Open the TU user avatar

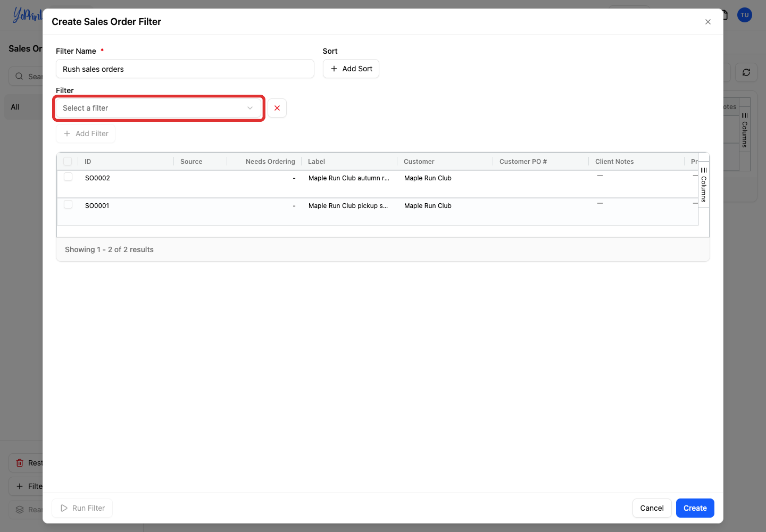point(745,15)
